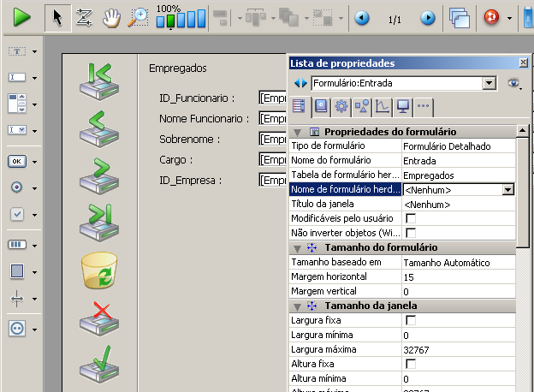534x392 pixels.
Task: Go to previous page in toolbar
Action: [362, 17]
